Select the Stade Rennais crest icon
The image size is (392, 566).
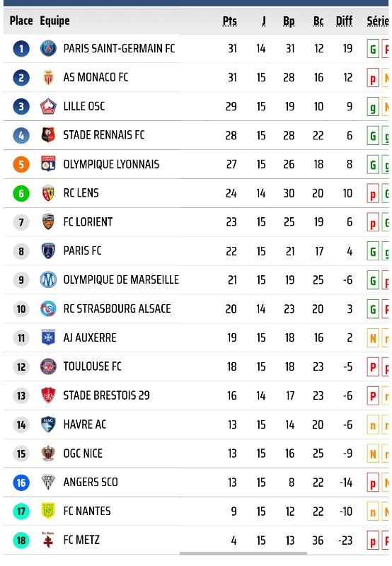pos(48,135)
